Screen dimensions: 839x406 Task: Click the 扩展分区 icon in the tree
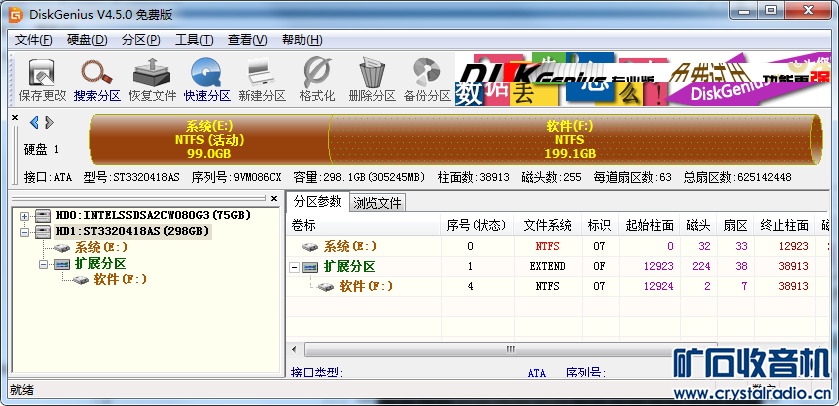pos(61,264)
